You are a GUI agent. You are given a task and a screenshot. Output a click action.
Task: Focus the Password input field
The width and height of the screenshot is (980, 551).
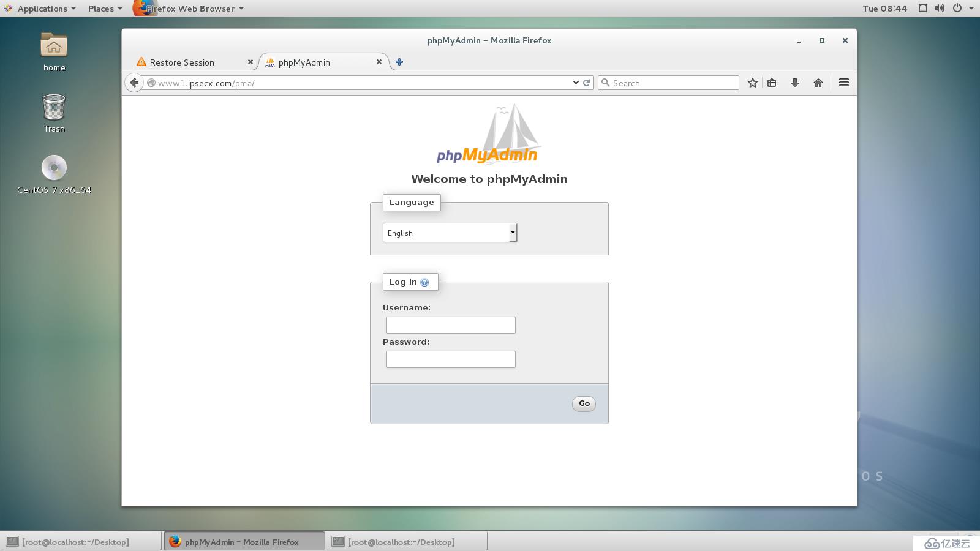click(451, 359)
